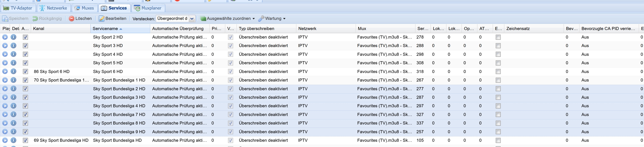Switch to the Muxes tab
This screenshot has height=147, width=644.
click(84, 8)
